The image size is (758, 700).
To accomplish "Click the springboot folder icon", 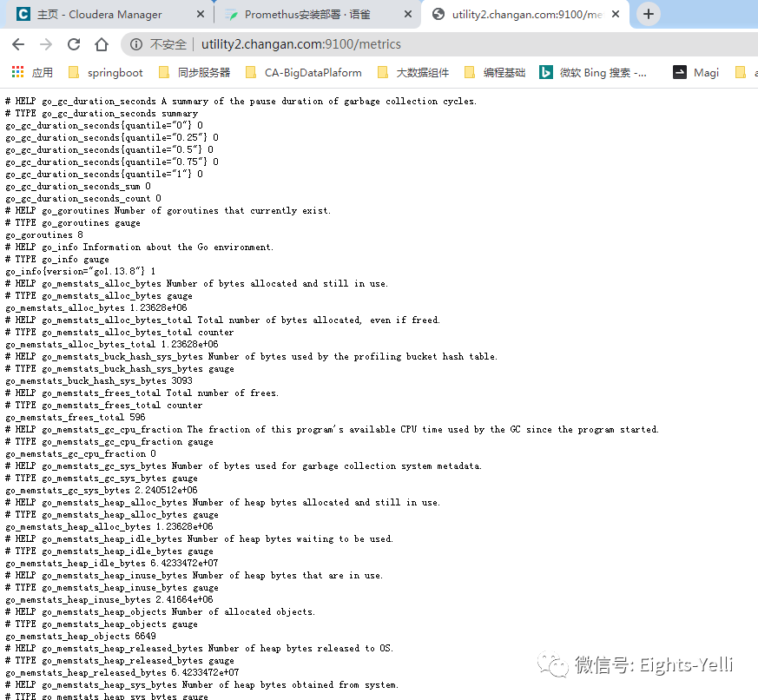I will coord(74,72).
